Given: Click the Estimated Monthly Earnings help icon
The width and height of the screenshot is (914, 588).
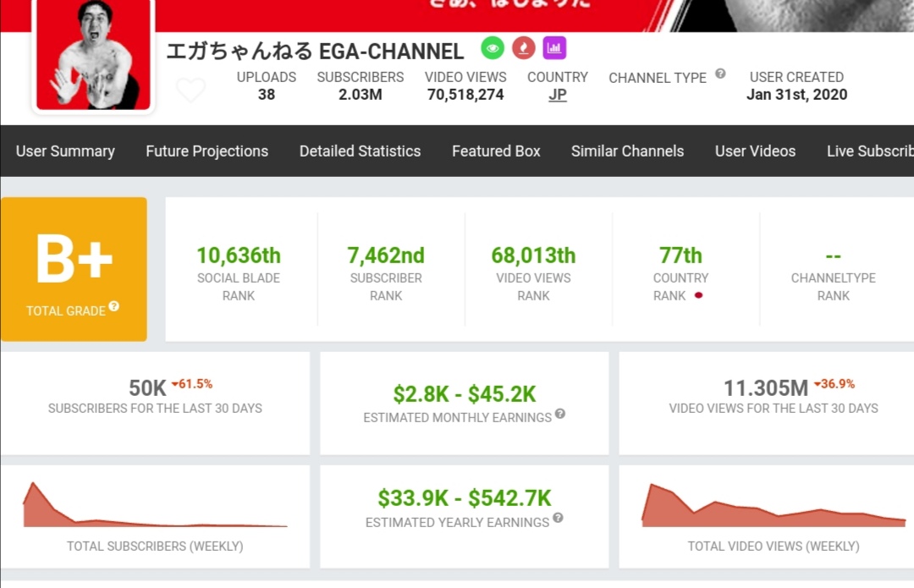Looking at the screenshot, I should point(560,413).
